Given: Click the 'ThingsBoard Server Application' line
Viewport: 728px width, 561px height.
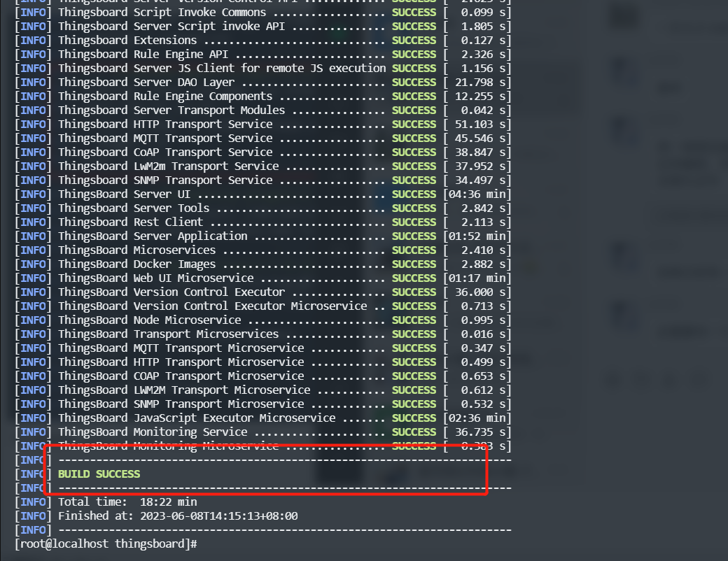Looking at the screenshot, I should 262,236.
